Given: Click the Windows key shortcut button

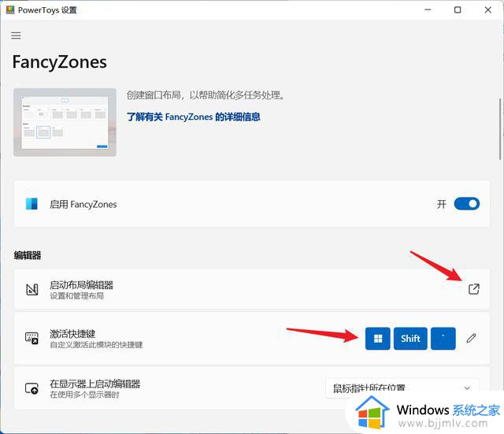Looking at the screenshot, I should pos(378,339).
